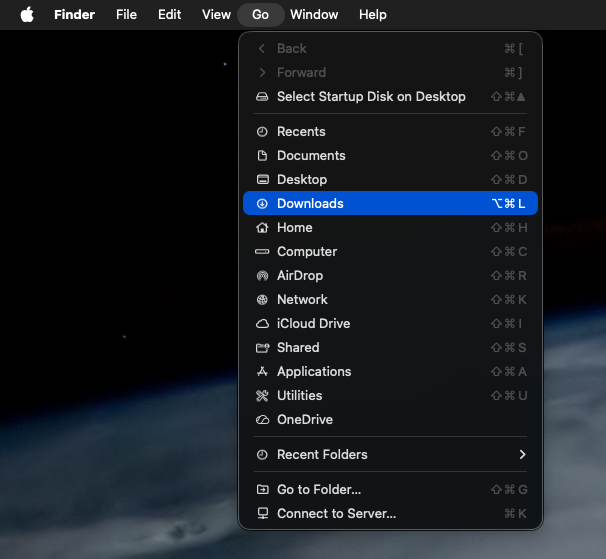Image resolution: width=606 pixels, height=559 pixels.
Task: Open the Edit menu
Action: (x=169, y=15)
